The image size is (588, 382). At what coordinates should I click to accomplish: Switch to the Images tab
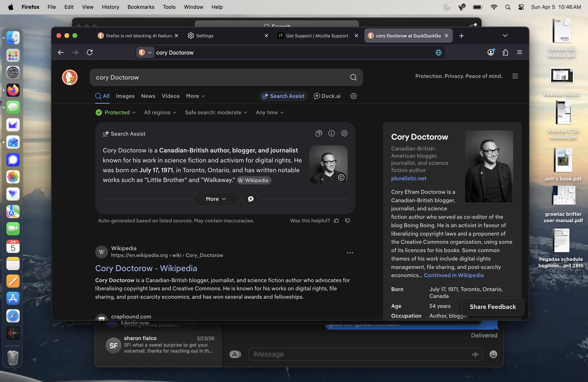pos(125,96)
